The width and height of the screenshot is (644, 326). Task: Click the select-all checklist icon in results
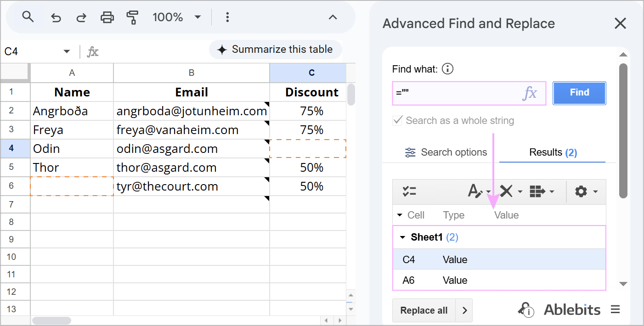[x=409, y=191]
